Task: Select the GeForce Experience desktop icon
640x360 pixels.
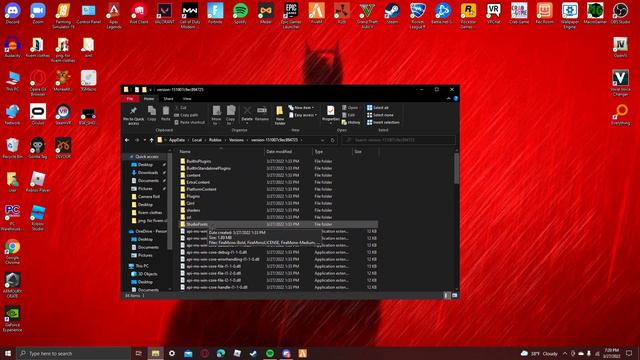Action: pos(12,319)
